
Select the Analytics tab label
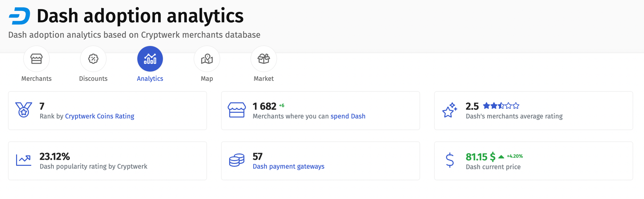tap(150, 79)
